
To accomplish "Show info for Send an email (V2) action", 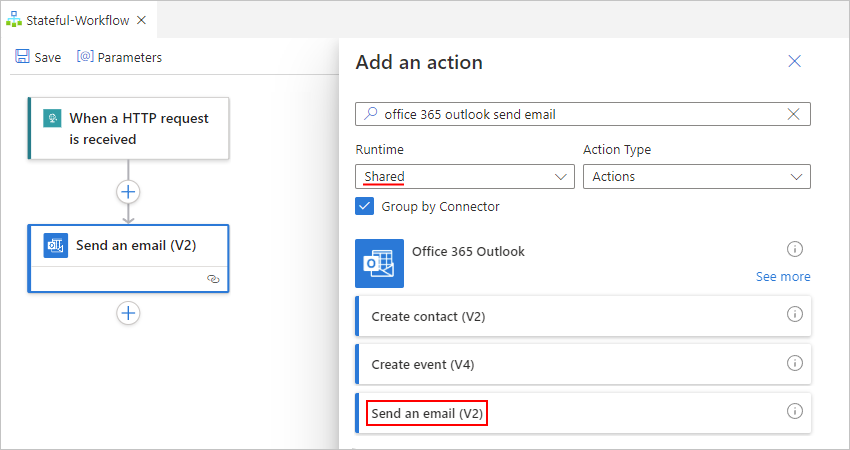I will [x=795, y=411].
